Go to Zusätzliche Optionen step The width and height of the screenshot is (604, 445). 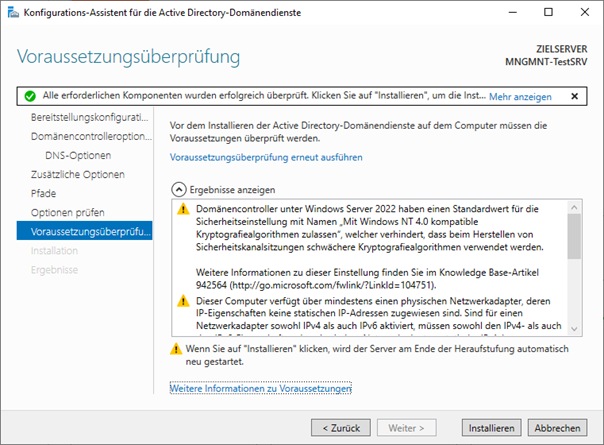[x=78, y=174]
